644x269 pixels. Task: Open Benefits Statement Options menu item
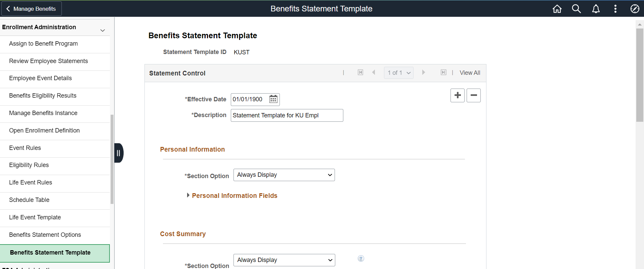[x=45, y=235]
